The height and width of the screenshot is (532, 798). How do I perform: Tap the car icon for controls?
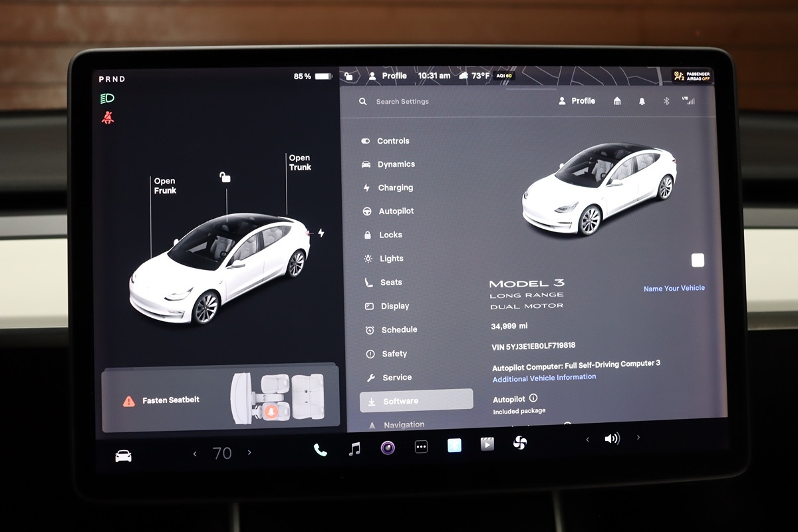(124, 456)
